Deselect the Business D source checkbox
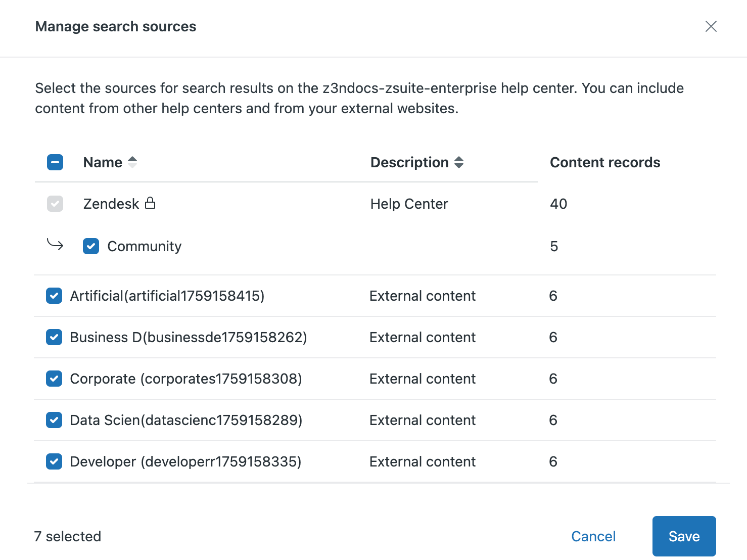Screen dimensions: 747x560 54,337
